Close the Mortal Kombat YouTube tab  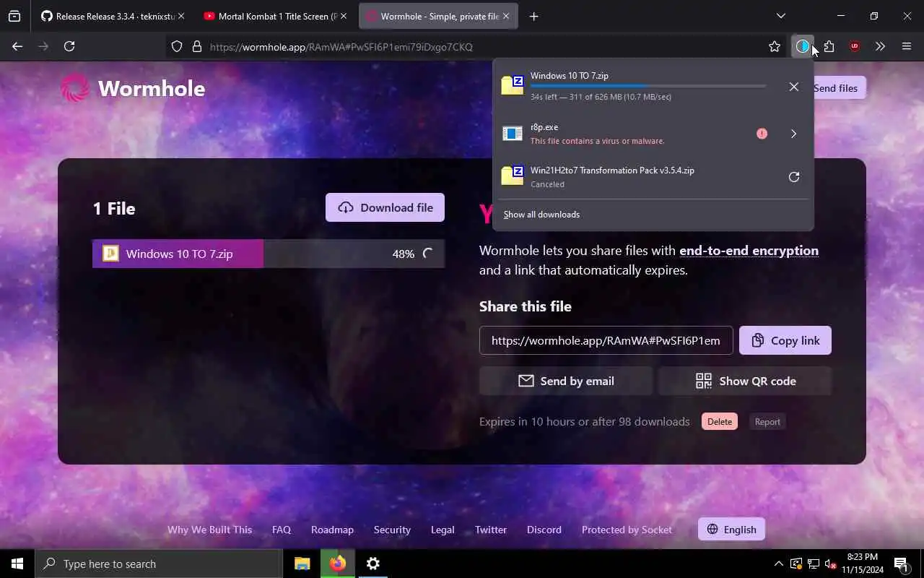344,16
